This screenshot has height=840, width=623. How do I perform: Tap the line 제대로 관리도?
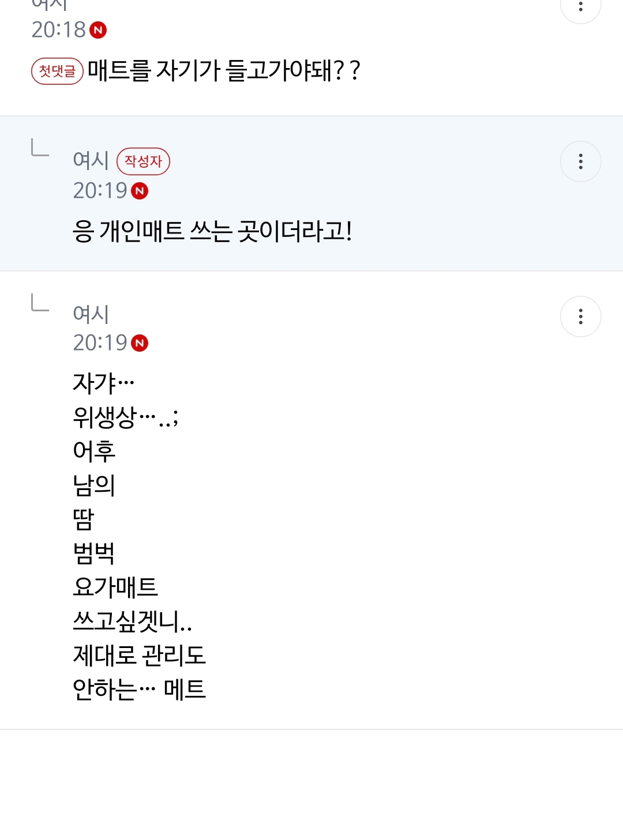click(x=139, y=656)
